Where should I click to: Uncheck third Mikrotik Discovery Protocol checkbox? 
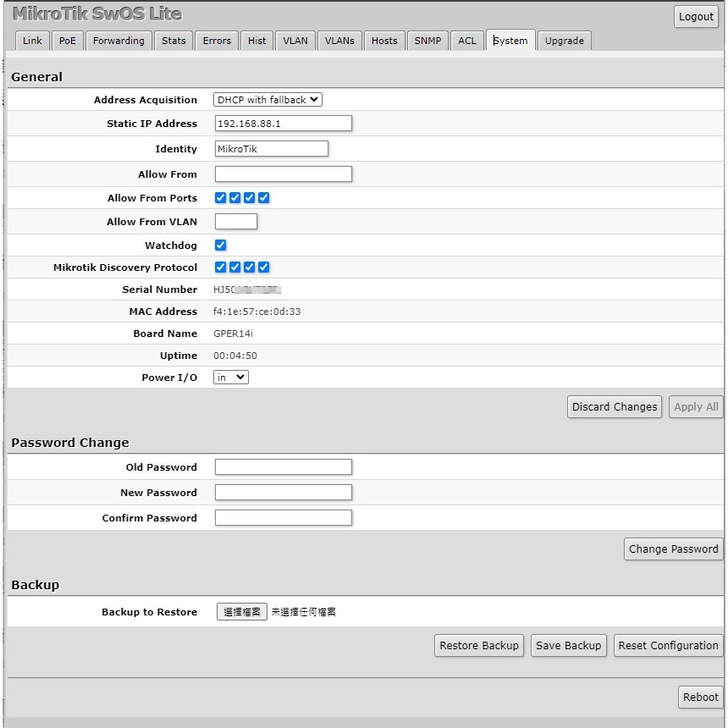250,267
